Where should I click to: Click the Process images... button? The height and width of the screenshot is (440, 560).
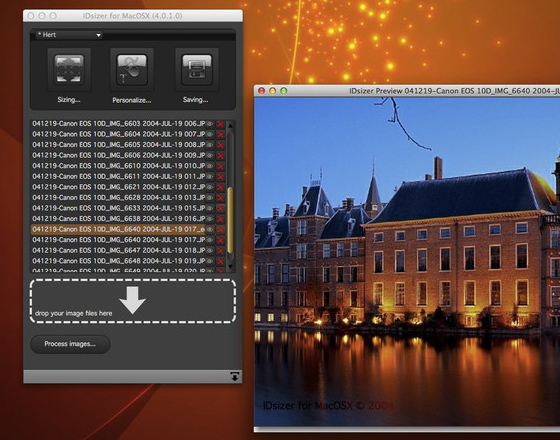[x=70, y=344]
